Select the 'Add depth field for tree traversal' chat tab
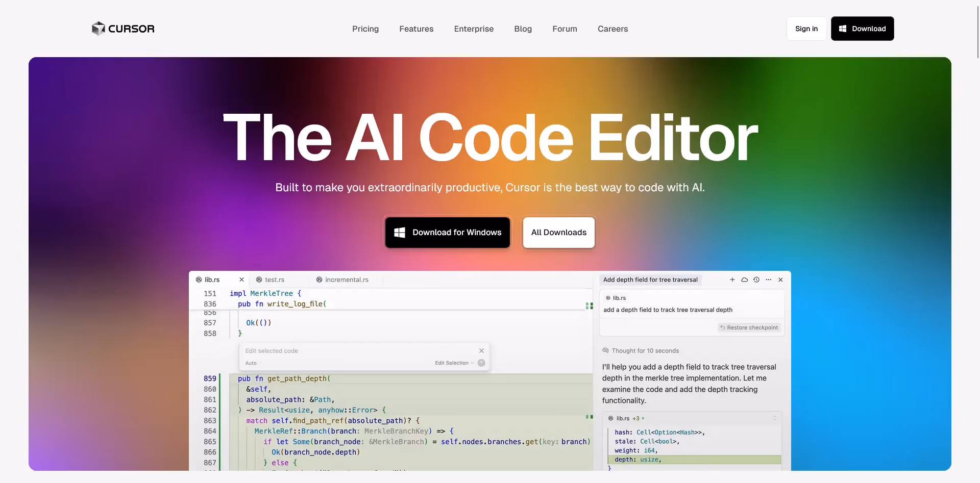Screen dimensions: 980x483 (x=650, y=279)
